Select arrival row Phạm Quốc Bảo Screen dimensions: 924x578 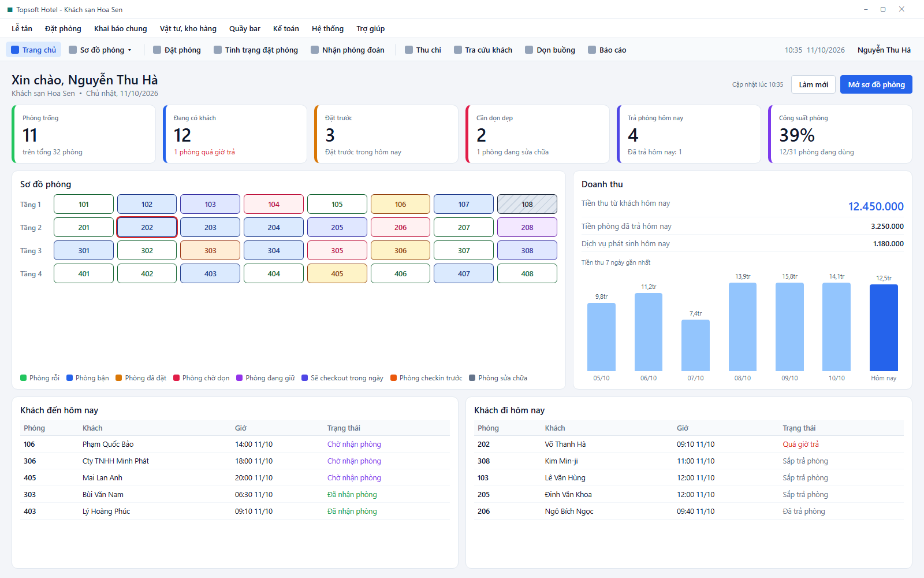click(x=235, y=444)
